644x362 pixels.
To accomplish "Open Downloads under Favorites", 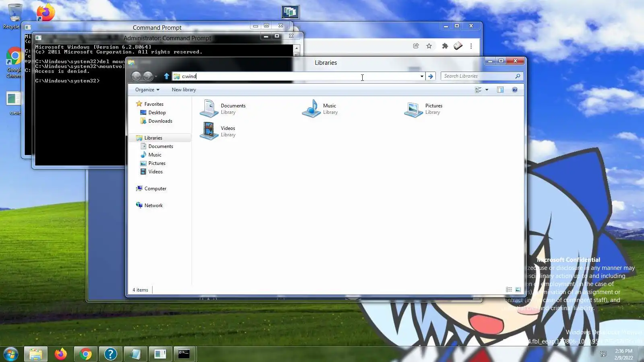I will pos(160,121).
